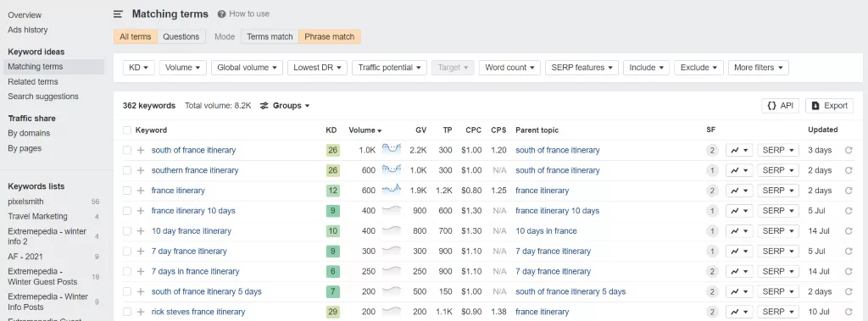Open the france itinerary keyword link
The height and width of the screenshot is (321, 868).
(178, 191)
